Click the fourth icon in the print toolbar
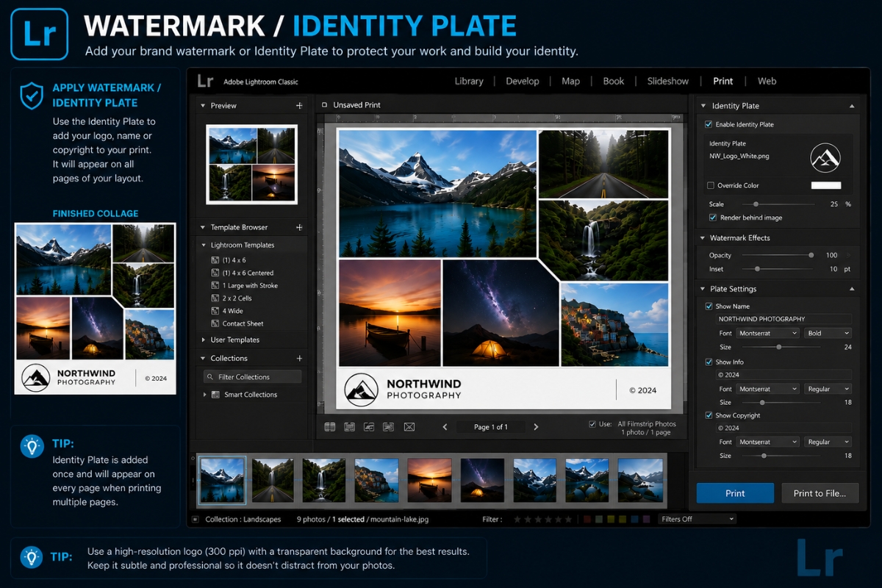This screenshot has height=588, width=882. pos(389,427)
